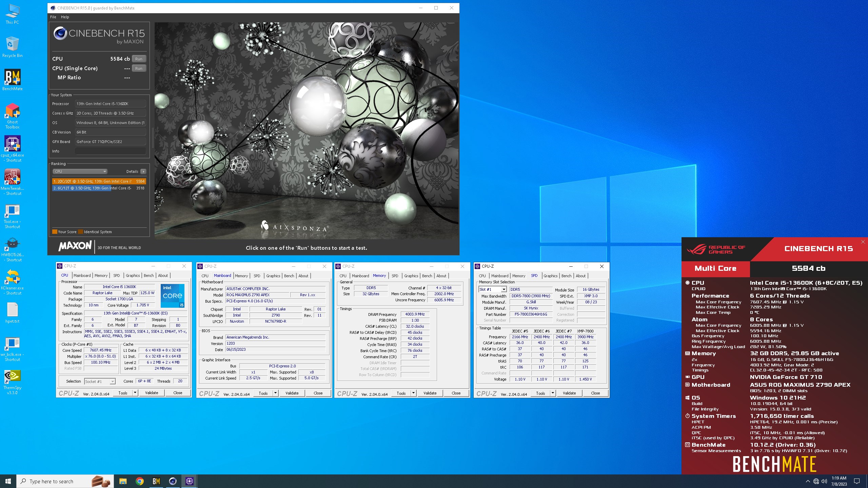This screenshot has width=868, height=488.
Task: Open the Windows Start menu
Action: [x=8, y=481]
